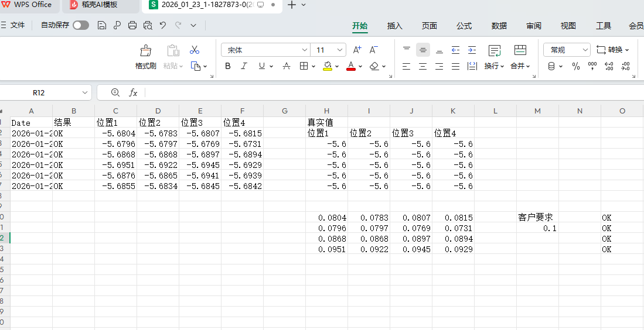
Task: Select the Format Painter (格式刷) tool
Action: tap(146, 57)
